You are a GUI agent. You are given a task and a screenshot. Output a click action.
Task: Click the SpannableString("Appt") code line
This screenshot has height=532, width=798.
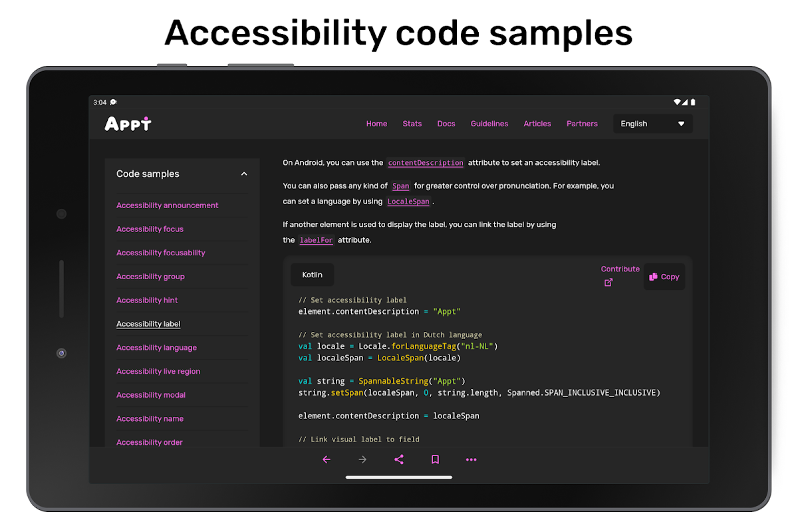(382, 381)
